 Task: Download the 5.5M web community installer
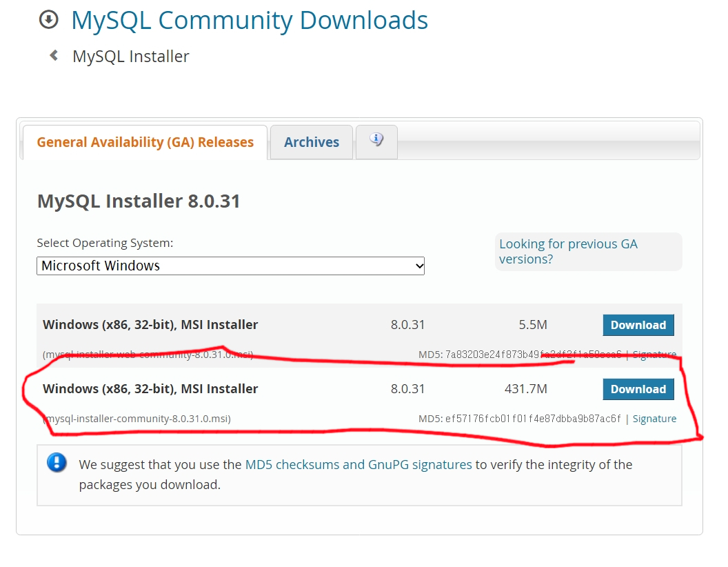coord(638,325)
